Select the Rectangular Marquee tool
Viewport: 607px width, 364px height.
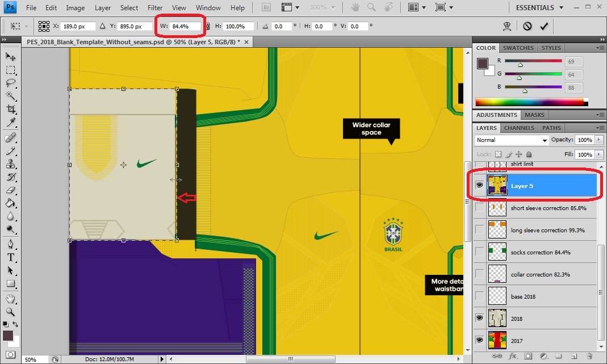click(x=10, y=70)
